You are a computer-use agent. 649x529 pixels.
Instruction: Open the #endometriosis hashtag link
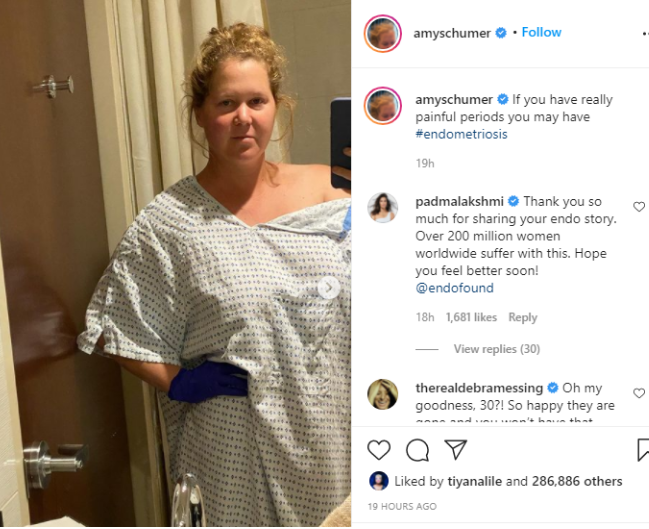461,134
